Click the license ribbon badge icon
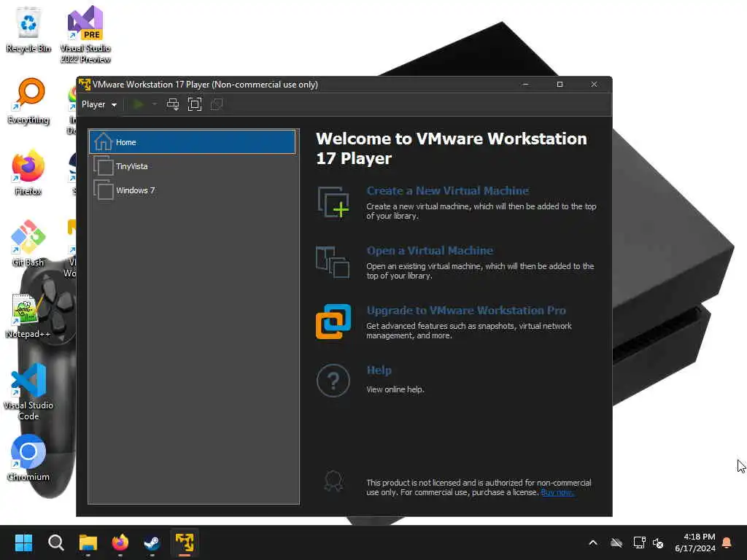The width and height of the screenshot is (747, 560). pyautogui.click(x=333, y=481)
